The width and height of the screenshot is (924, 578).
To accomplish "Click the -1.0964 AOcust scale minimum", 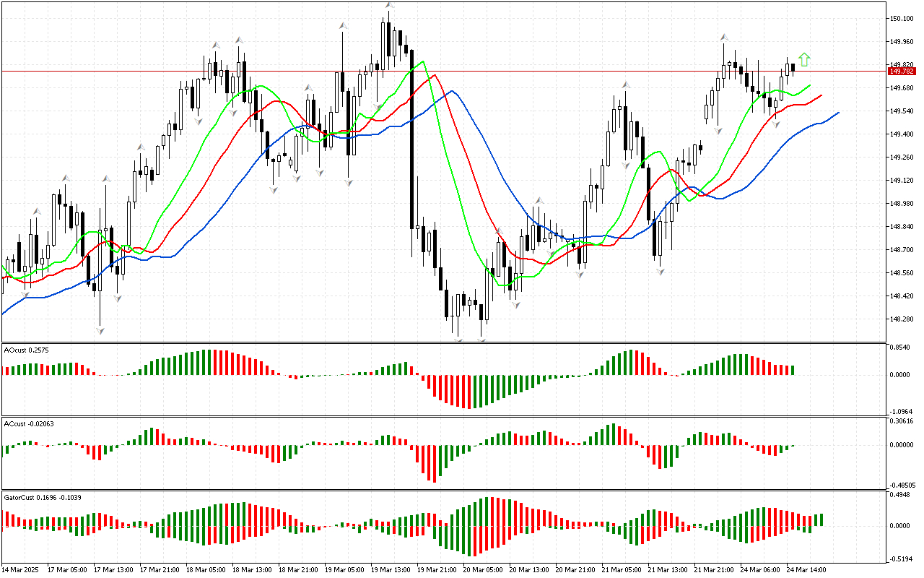I will tap(902, 410).
